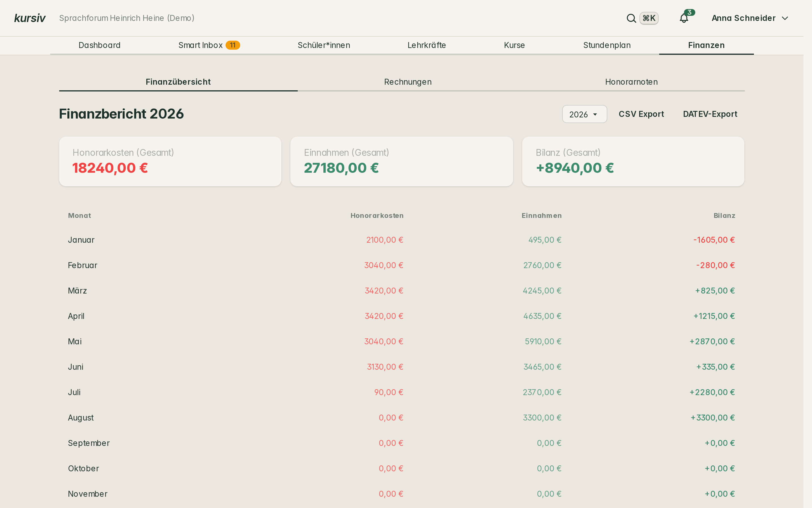Screen dimensions: 812x508
Task: Go to the Dashboard tab
Action: pyautogui.click(x=99, y=45)
